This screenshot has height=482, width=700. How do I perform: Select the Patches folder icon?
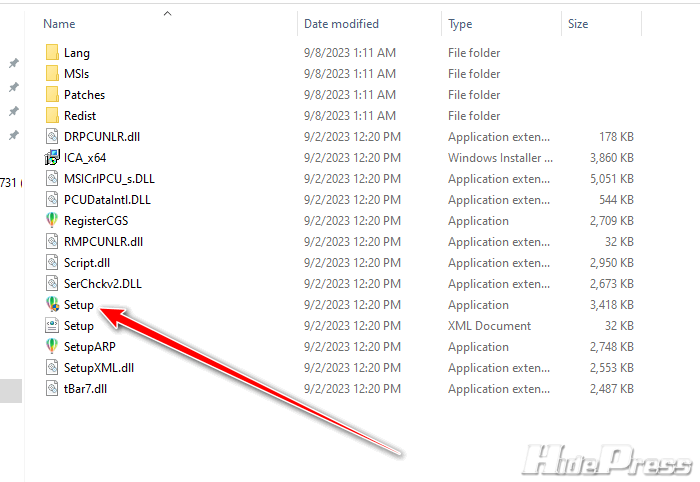point(53,95)
